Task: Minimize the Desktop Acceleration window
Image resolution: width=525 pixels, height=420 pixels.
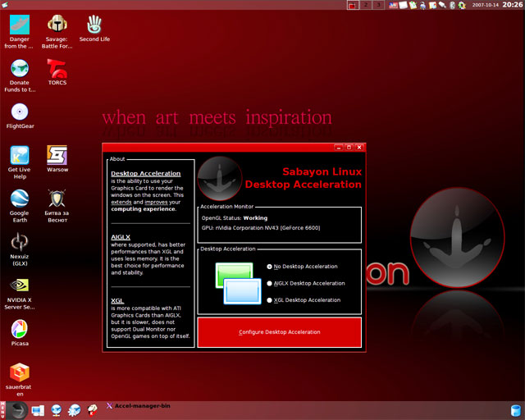Action: (x=339, y=148)
